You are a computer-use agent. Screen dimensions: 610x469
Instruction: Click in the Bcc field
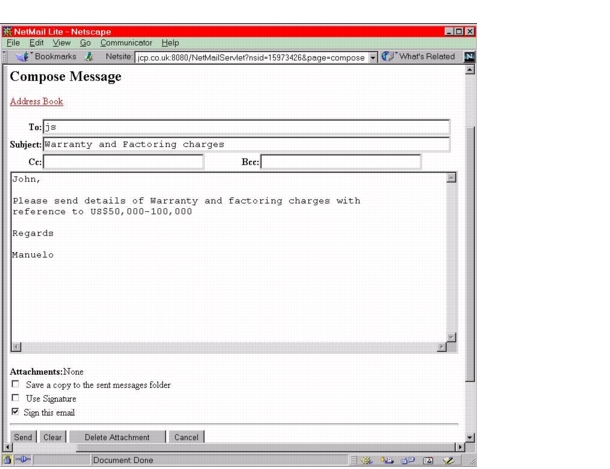[340, 162]
